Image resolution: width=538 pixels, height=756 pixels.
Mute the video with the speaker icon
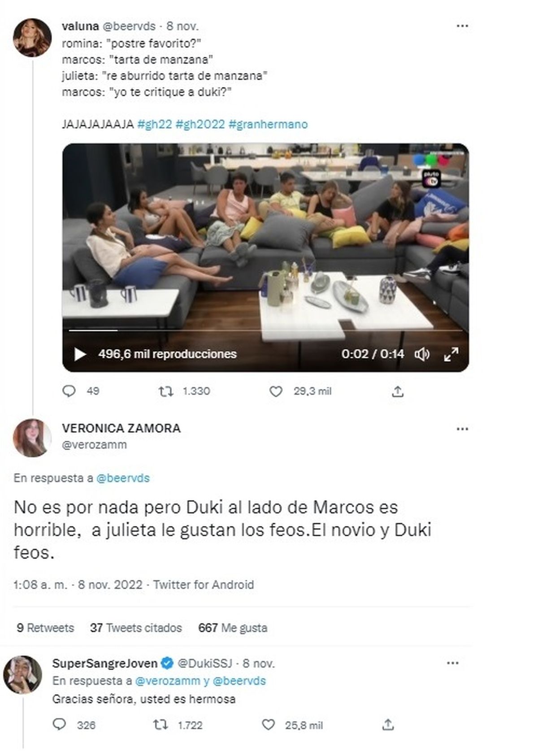[x=422, y=354]
